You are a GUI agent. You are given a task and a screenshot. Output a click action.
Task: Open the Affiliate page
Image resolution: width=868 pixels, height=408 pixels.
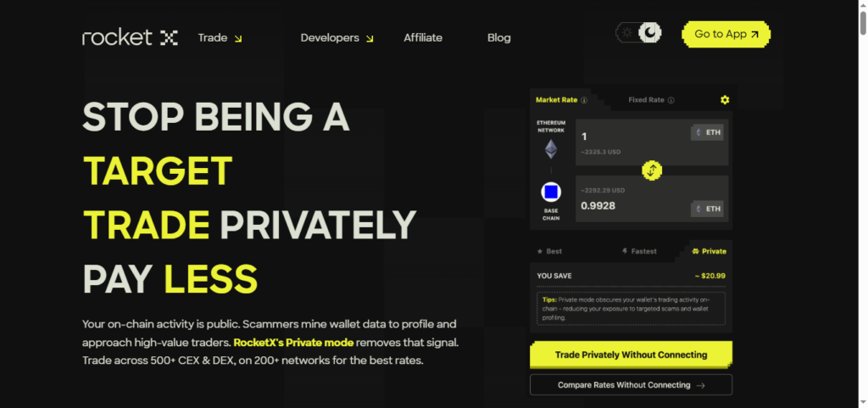pos(423,37)
